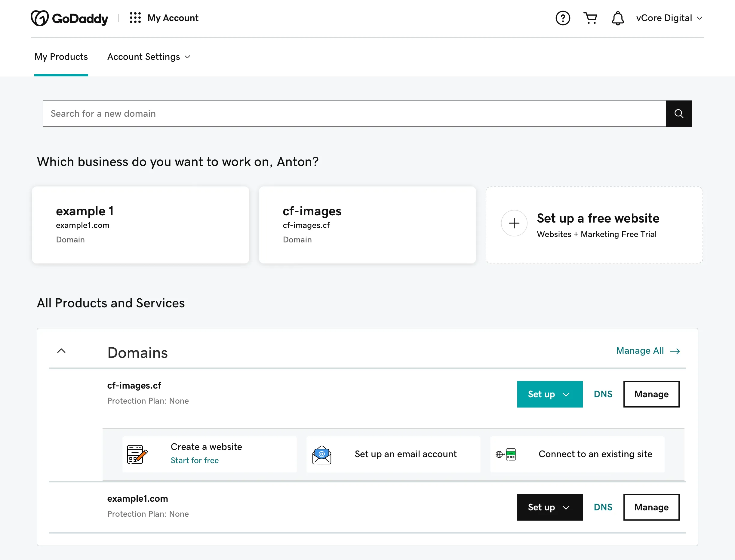The height and width of the screenshot is (560, 735).
Task: Click the arrow next to Manage All
Action: (675, 351)
